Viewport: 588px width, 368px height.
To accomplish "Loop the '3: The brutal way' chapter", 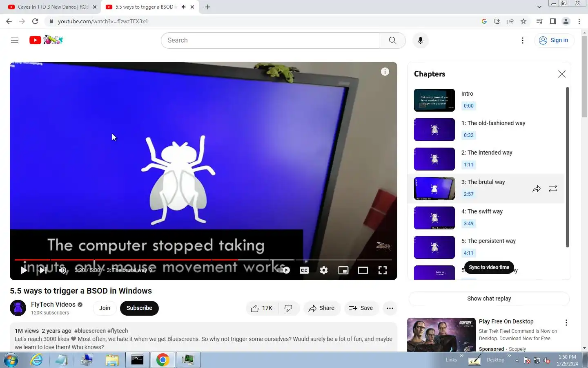I will tap(553, 188).
